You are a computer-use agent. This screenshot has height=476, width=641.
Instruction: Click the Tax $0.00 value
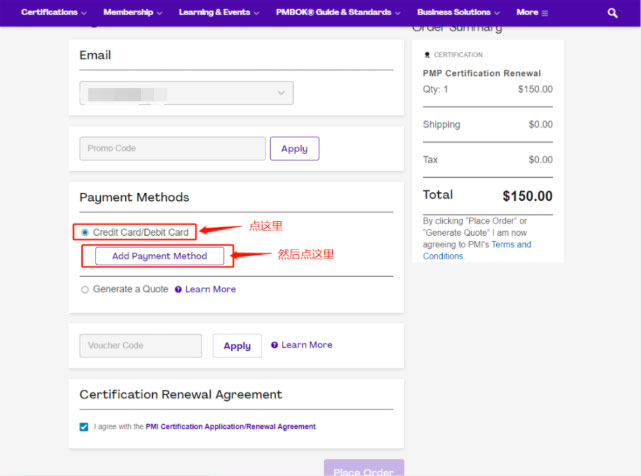point(540,159)
